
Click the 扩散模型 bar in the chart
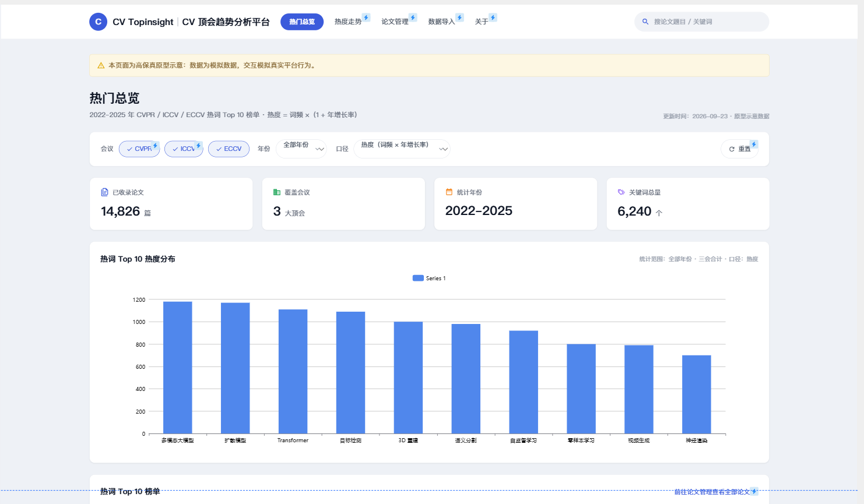pos(236,368)
